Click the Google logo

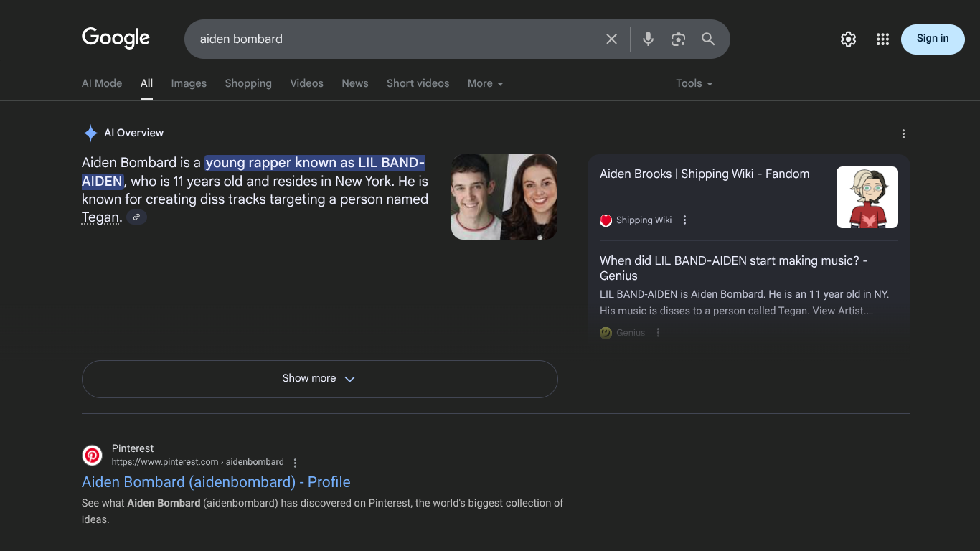(x=116, y=38)
